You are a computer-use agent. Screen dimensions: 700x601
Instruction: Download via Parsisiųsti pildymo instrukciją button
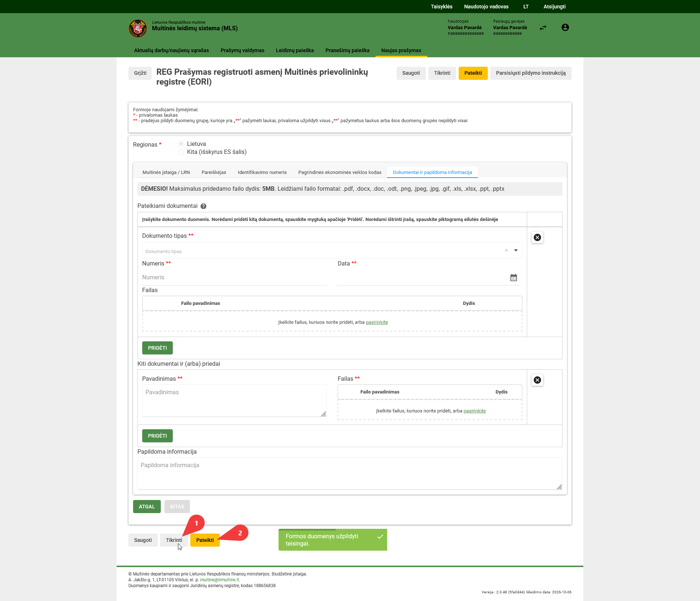[531, 73]
